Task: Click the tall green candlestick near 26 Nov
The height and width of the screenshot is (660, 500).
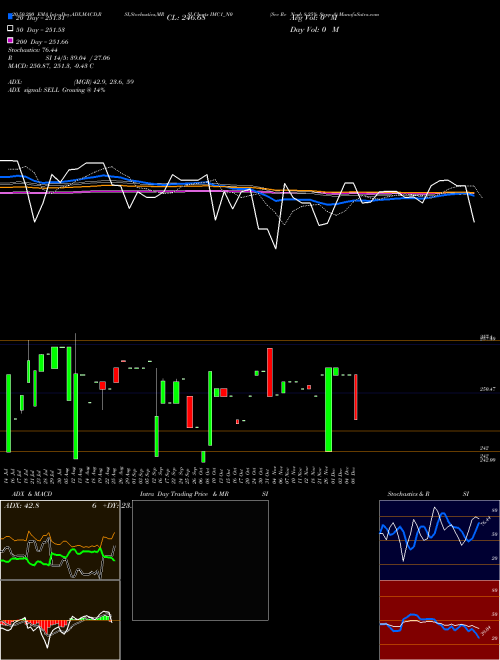Action: coord(329,410)
